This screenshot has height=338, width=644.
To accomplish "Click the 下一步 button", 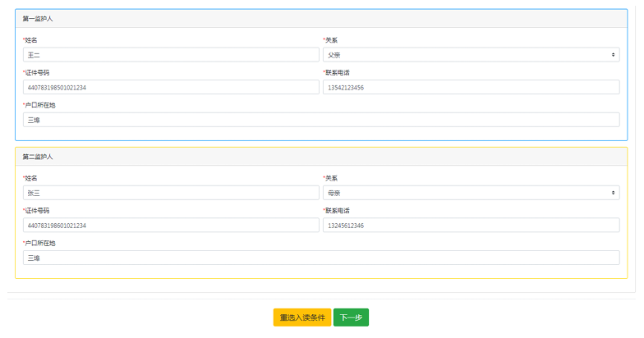I will click(x=351, y=317).
